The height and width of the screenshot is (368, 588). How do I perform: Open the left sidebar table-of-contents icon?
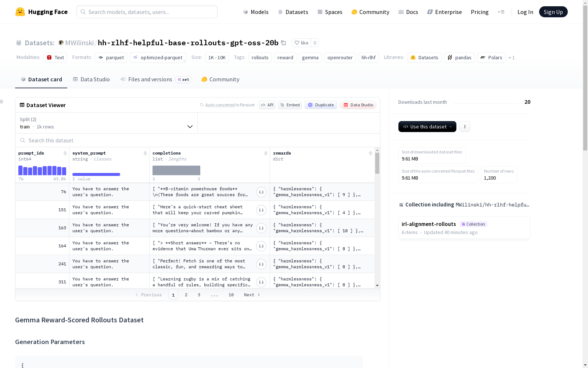click(x=2, y=102)
